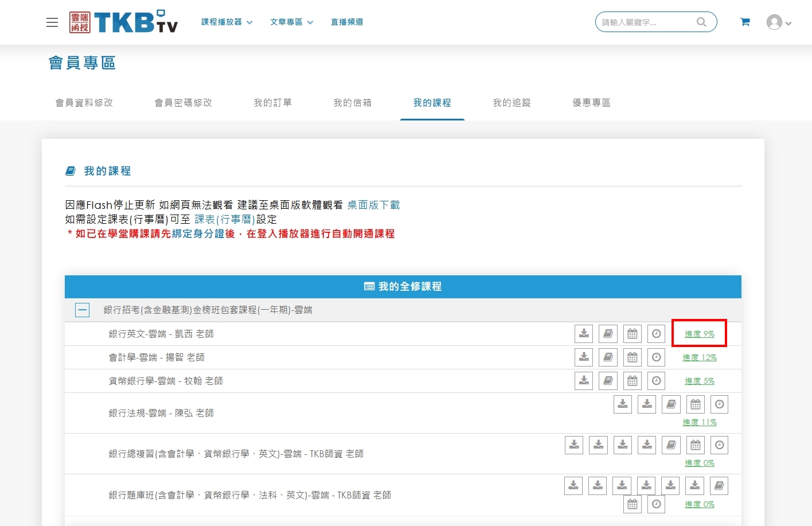Click clock icon for 銀行總複習 course
Screen dimensions: 812x526
(719, 445)
